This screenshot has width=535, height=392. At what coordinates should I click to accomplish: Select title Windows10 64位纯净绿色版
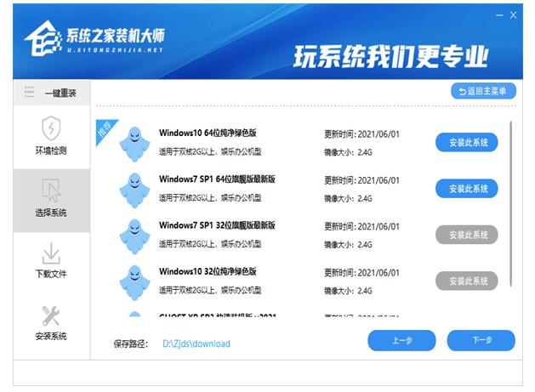click(x=208, y=133)
